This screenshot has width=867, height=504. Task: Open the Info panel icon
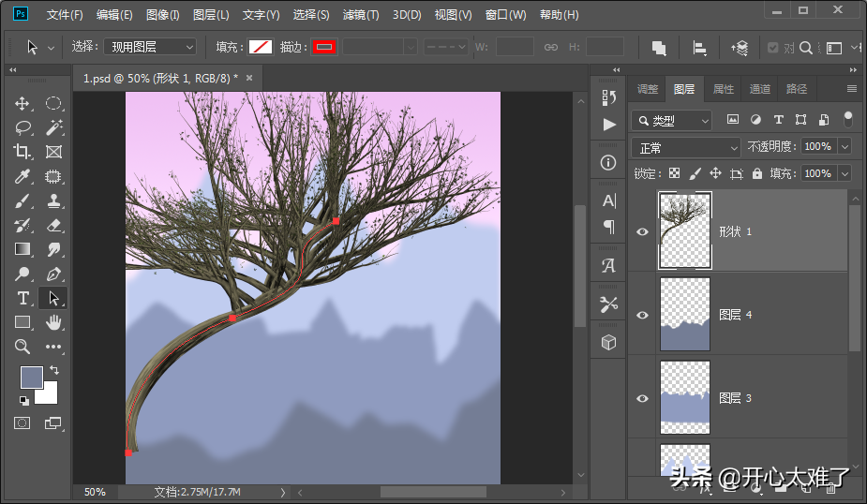608,162
